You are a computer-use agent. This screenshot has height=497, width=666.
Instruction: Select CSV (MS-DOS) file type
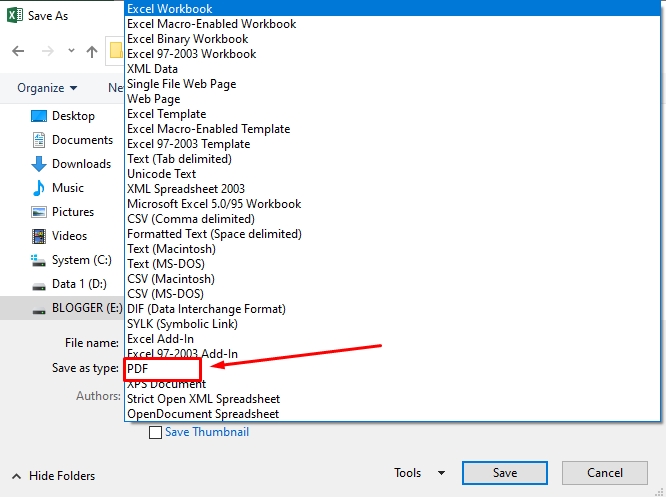point(392,294)
